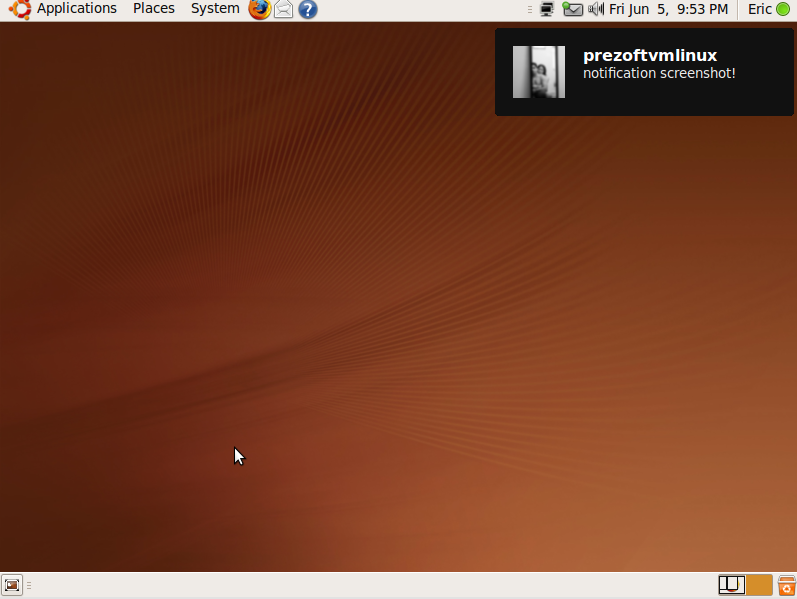The image size is (797, 599).
Task: Click the Ubuntu logo icon
Action: 20,9
